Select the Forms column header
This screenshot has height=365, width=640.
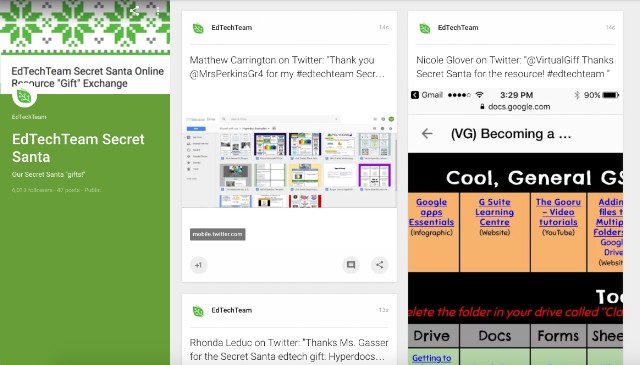point(558,336)
